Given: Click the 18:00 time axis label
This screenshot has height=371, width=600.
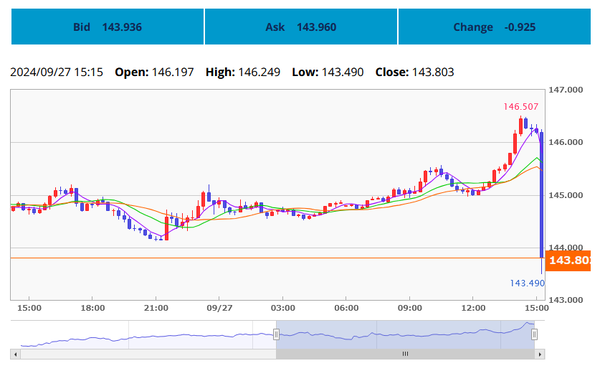Looking at the screenshot, I should pos(93,308).
